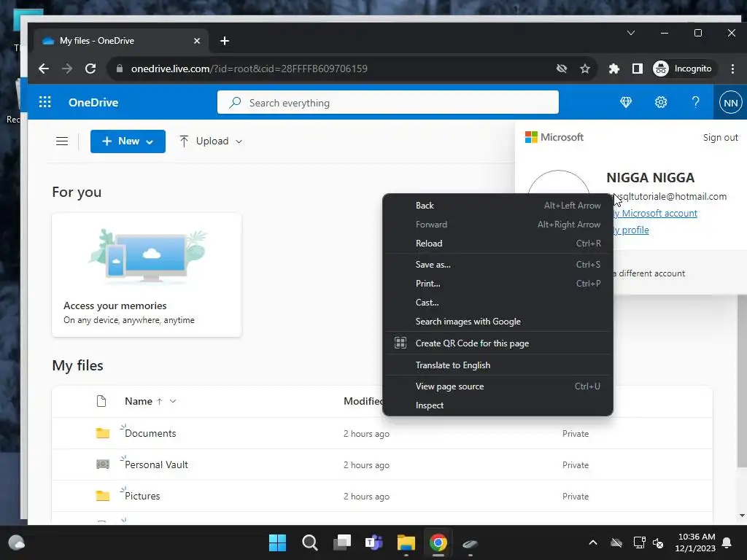747x560 pixels.
Task: Open the Personal Vault item name
Action: [156, 464]
